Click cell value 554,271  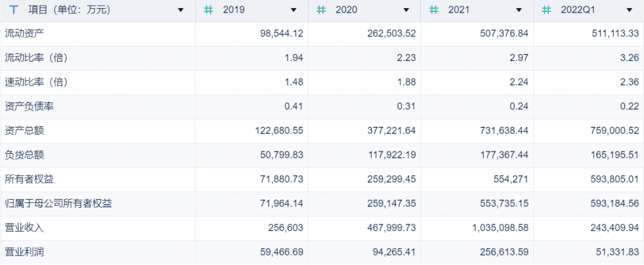click(x=512, y=179)
